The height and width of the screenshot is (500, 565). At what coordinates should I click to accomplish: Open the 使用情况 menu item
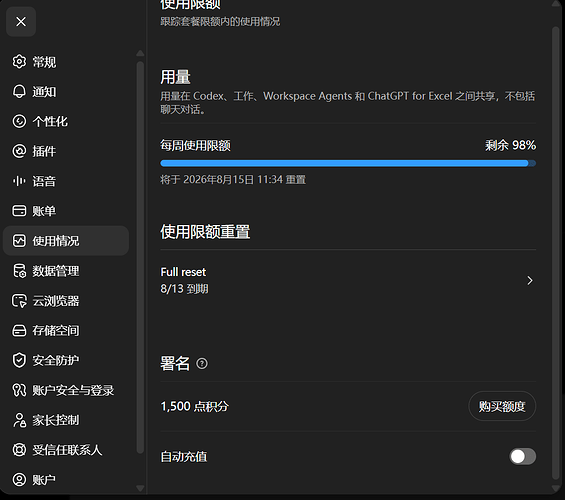click(x=66, y=241)
